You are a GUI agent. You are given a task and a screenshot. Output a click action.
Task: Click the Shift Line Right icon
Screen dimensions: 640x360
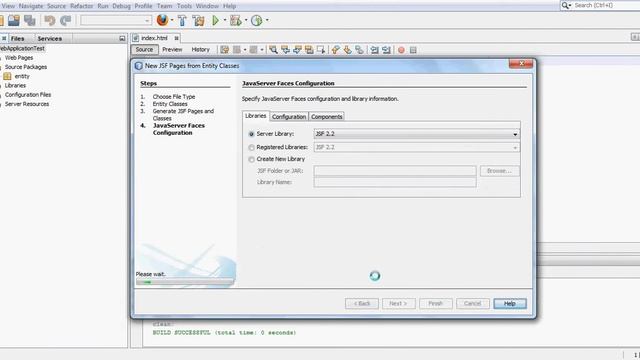coord(386,50)
